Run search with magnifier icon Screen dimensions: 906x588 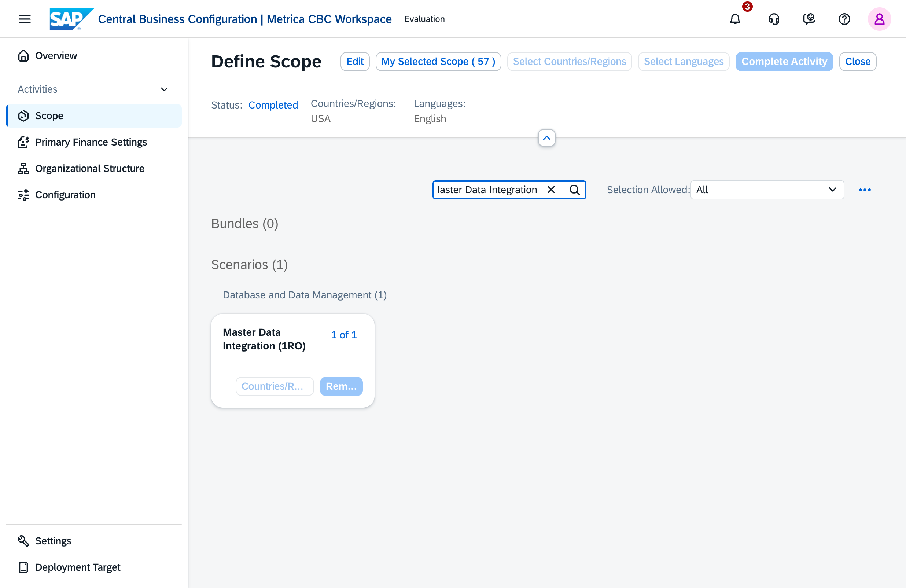point(574,190)
